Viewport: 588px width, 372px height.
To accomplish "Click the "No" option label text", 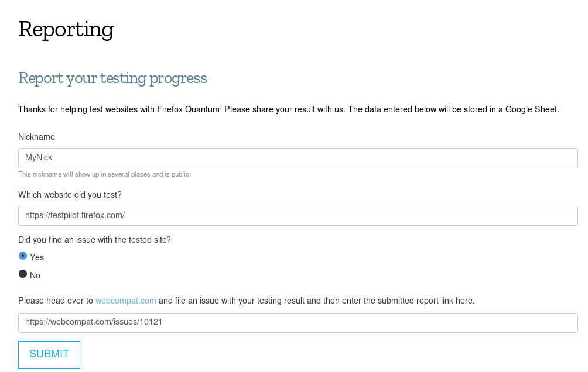I will [35, 275].
